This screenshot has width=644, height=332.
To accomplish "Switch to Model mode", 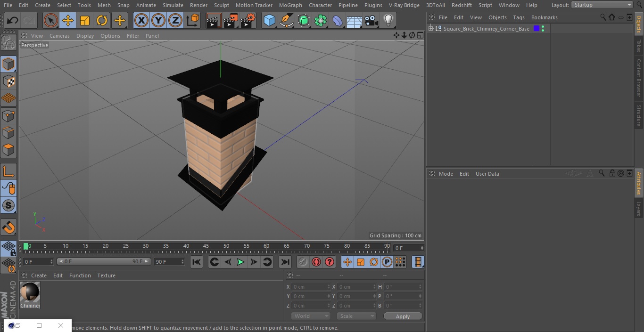I will [8, 64].
